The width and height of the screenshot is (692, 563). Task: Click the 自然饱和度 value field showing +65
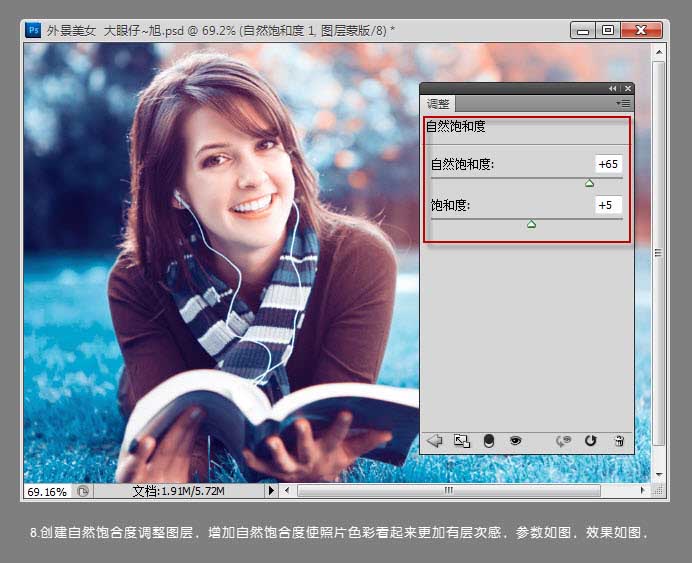pos(608,164)
